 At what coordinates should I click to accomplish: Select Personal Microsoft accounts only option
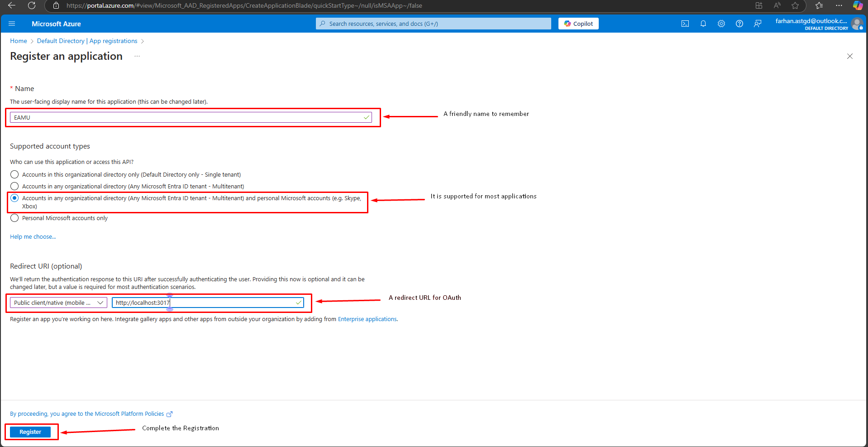coord(14,218)
